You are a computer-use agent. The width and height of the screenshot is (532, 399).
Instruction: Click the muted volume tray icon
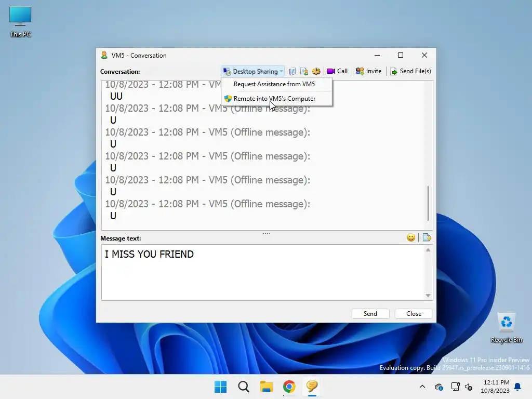469,387
